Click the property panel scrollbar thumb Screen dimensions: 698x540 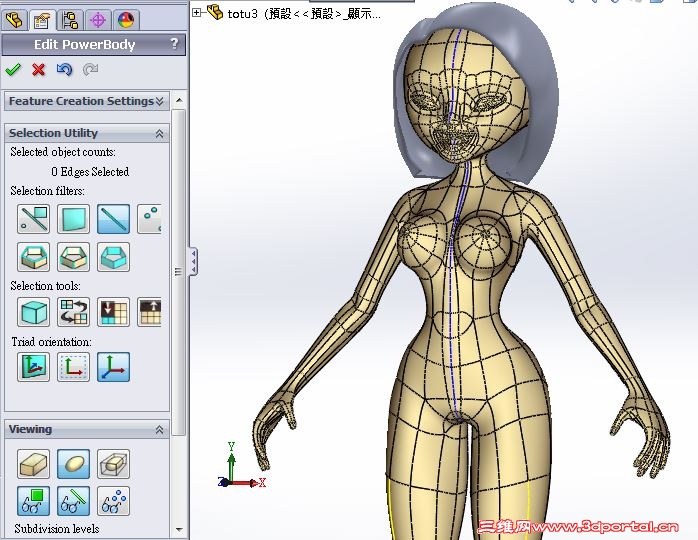179,272
